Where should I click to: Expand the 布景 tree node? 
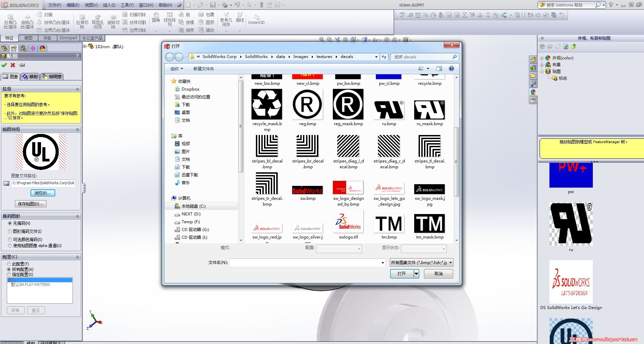click(x=542, y=65)
